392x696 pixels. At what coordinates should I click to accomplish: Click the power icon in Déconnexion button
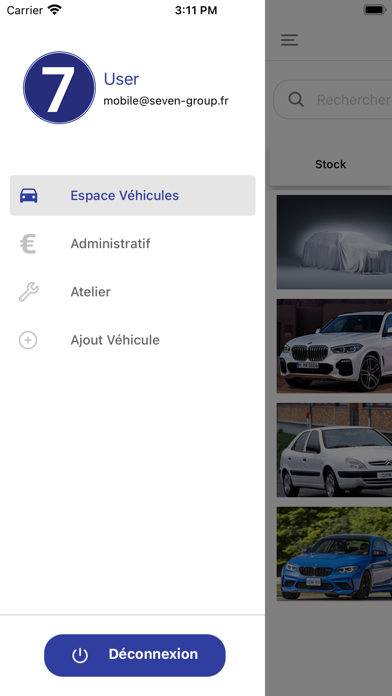coord(80,655)
